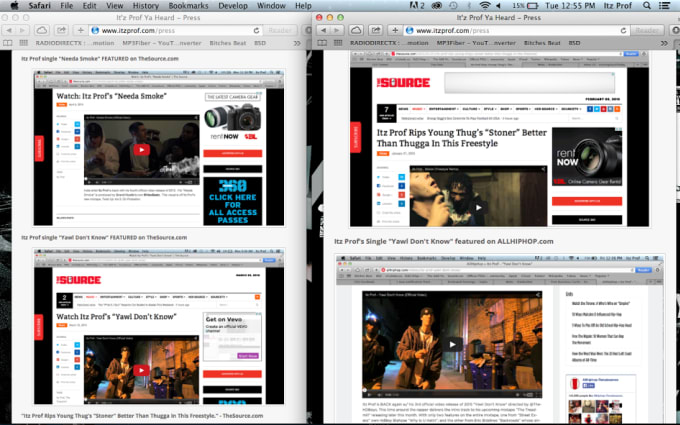Click the Young Thug Stoner freestyle screenshot
The width and height of the screenshot is (680, 425).
click(x=500, y=139)
